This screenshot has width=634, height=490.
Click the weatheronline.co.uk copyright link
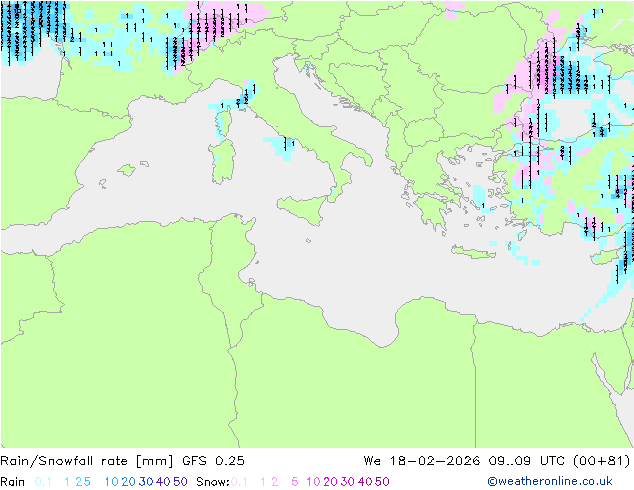[x=550, y=481]
